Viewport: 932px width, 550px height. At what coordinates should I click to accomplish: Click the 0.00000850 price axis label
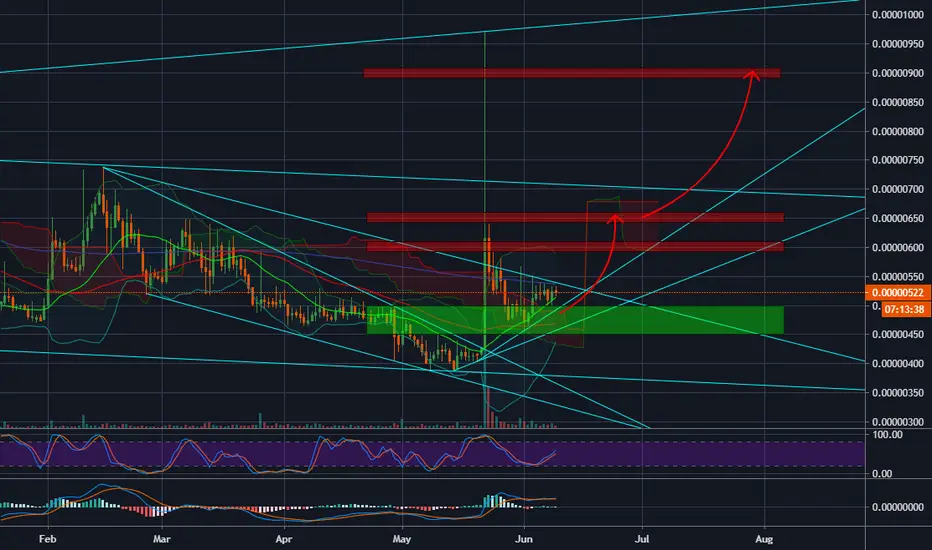click(x=898, y=102)
